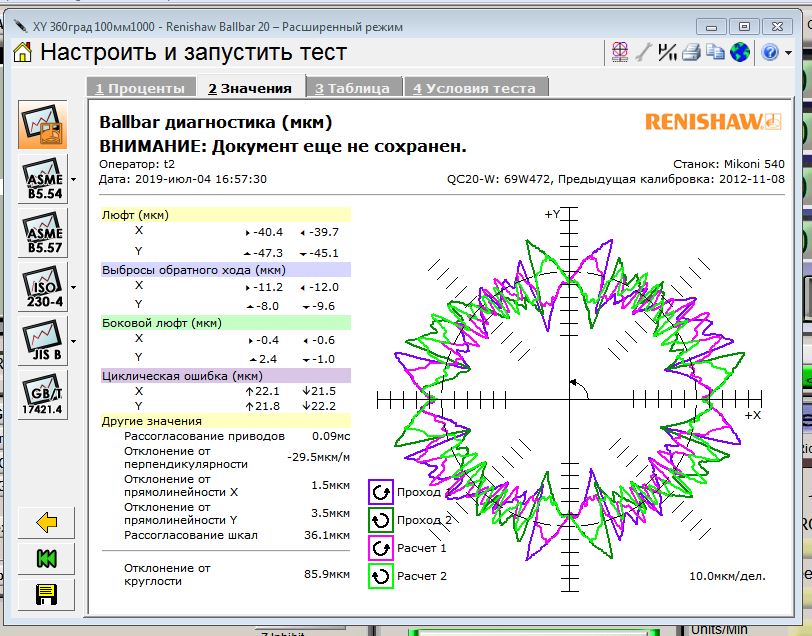Screen dimensions: 812x636
Task: Click the Станок: Mikoni 540 text
Action: [x=729, y=164]
